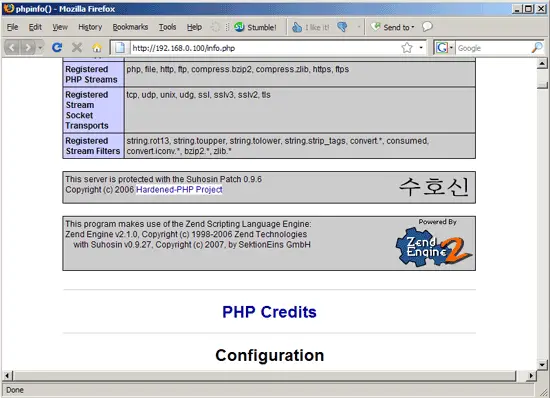The image size is (550, 398).
Task: Reload the page with the refresh icon
Action: [x=57, y=47]
